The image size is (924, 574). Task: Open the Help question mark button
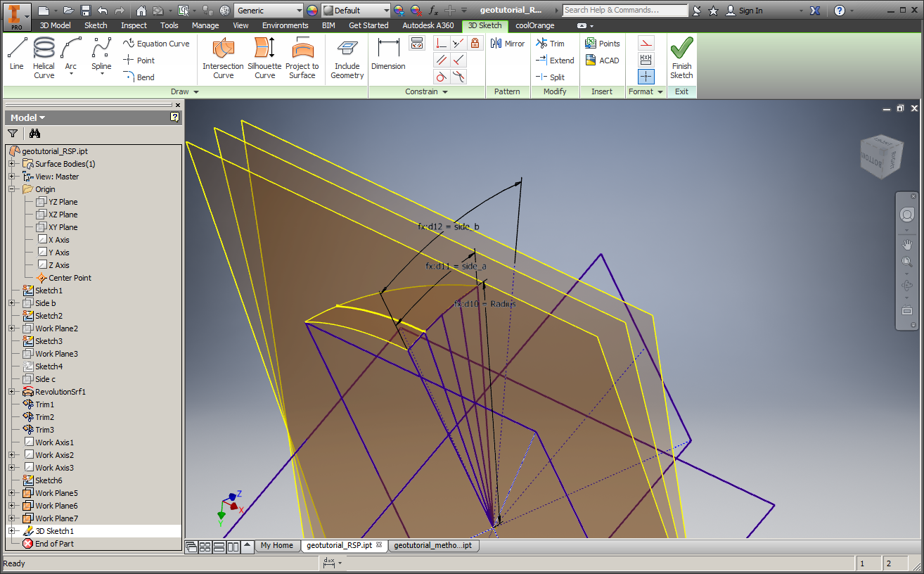pyautogui.click(x=839, y=11)
